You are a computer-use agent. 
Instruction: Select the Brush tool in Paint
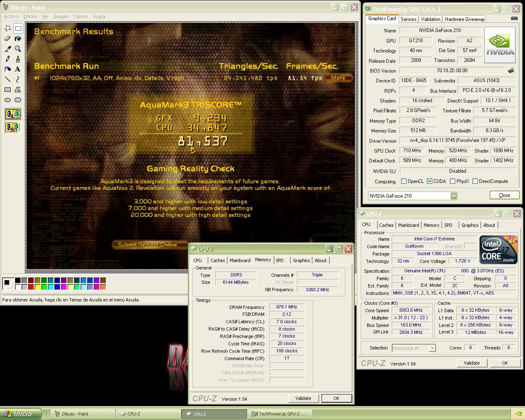point(18,59)
